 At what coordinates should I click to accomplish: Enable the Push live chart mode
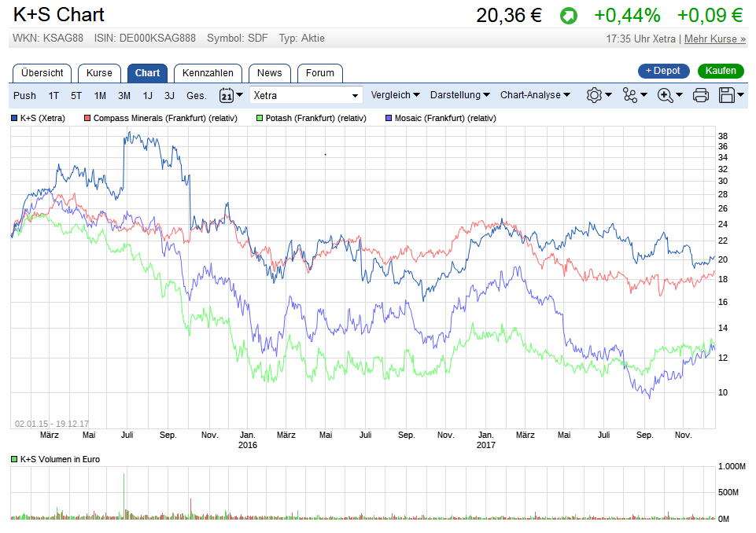tap(24, 95)
